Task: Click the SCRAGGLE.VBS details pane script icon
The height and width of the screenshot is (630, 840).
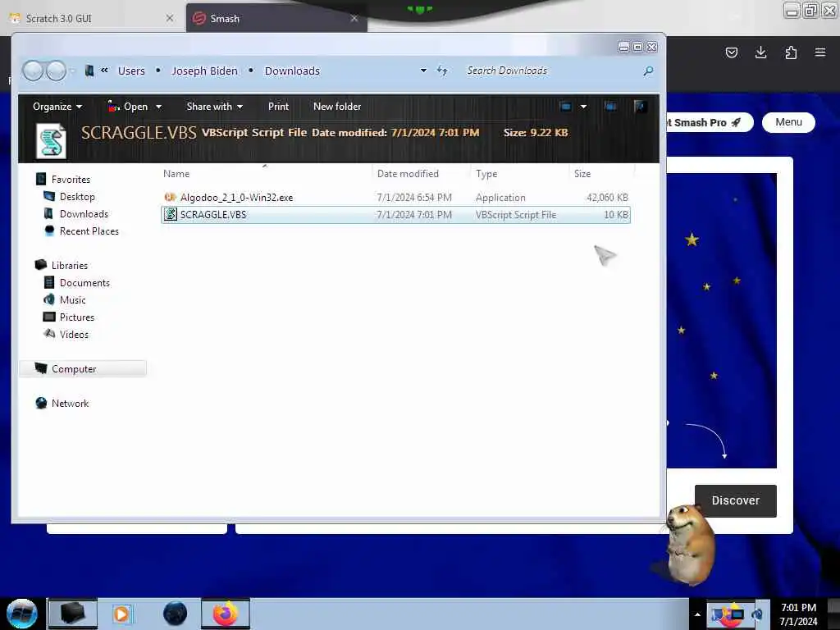Action: (x=51, y=141)
